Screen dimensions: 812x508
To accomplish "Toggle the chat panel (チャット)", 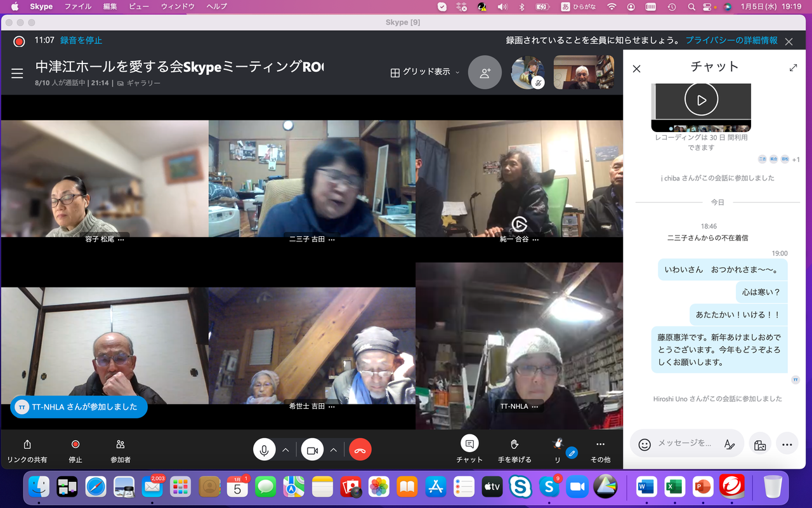I will pyautogui.click(x=469, y=450).
